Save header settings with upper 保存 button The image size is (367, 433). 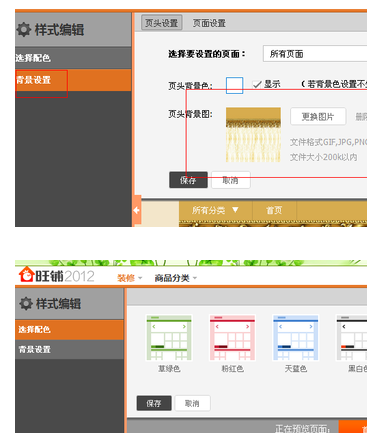[188, 180]
